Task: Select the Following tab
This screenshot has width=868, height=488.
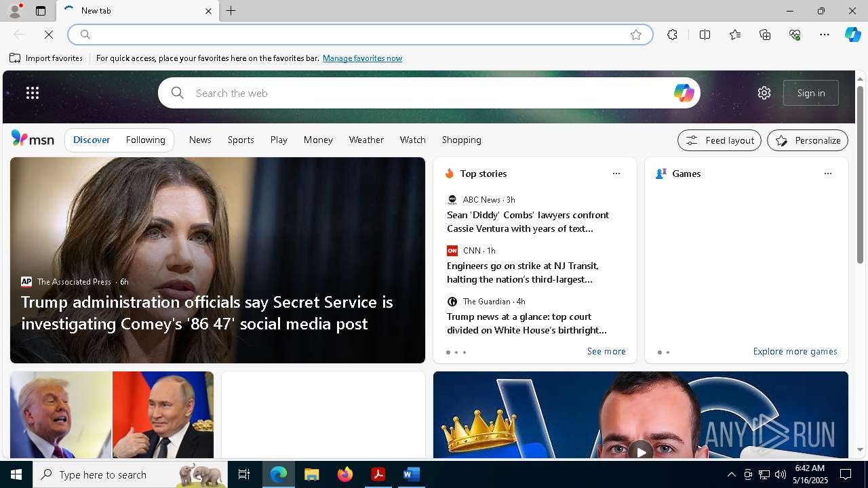Action: [x=145, y=140]
